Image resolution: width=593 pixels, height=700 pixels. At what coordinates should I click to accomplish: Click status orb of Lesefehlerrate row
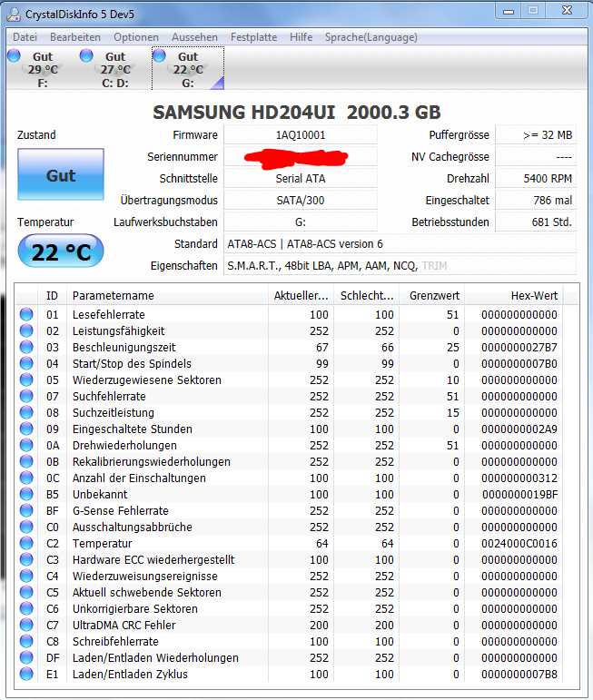(x=26, y=314)
